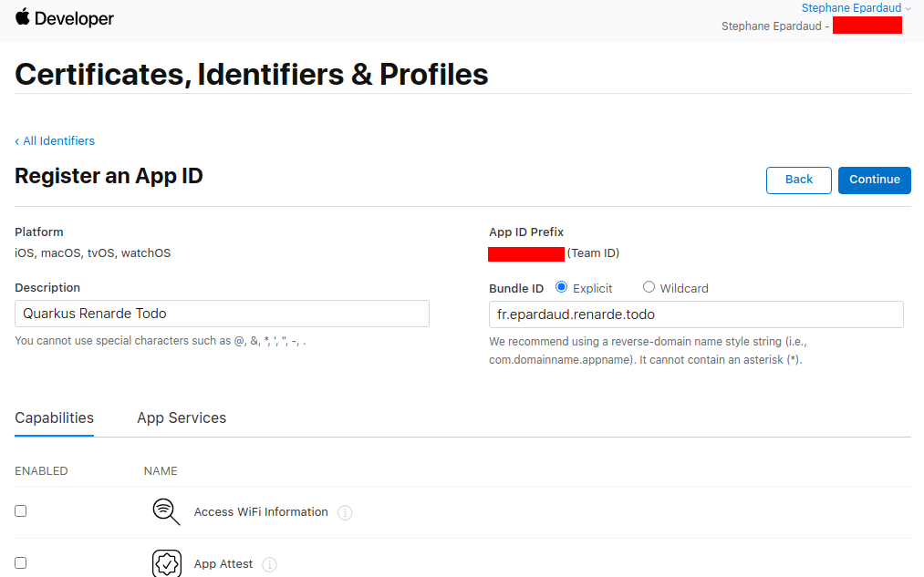
Task: Focus the Bundle ID input field
Action: (696, 314)
